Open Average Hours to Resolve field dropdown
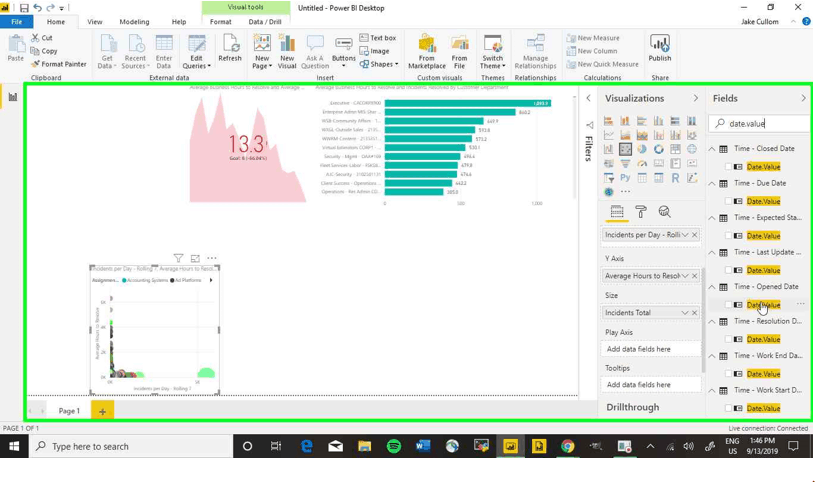 click(685, 276)
